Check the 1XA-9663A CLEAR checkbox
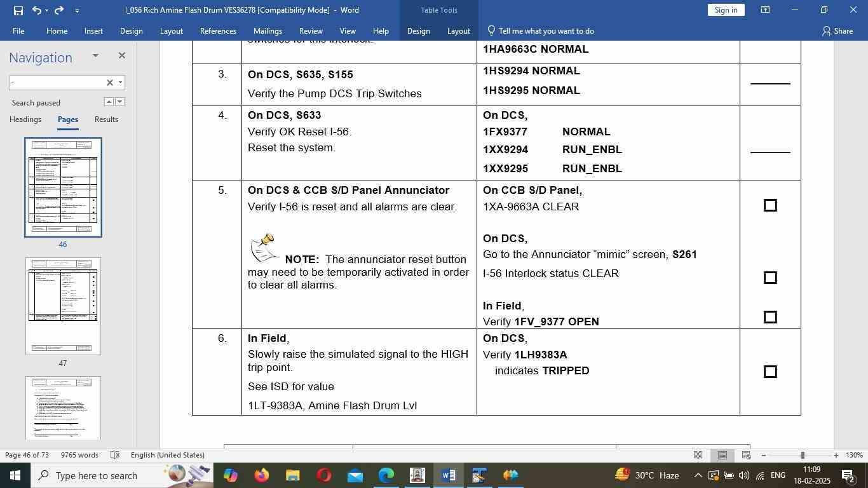Screen dimensions: 868x488 (x=770, y=205)
